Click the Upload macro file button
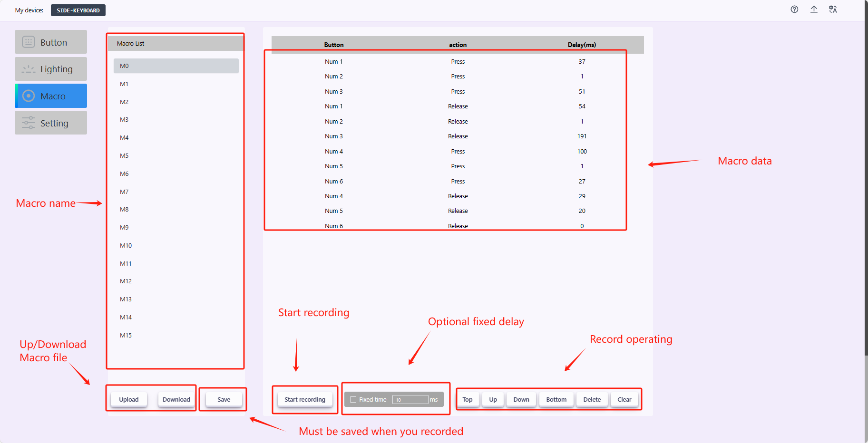The height and width of the screenshot is (443, 868). pos(129,400)
